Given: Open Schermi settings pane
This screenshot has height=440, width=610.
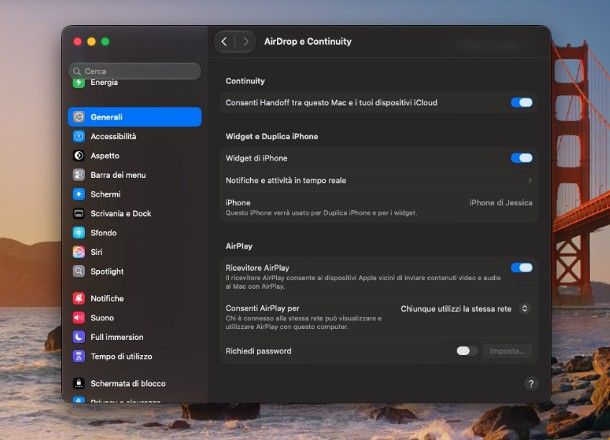Looking at the screenshot, I should [135, 194].
